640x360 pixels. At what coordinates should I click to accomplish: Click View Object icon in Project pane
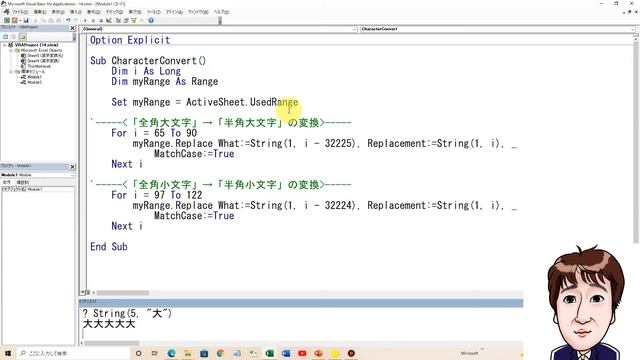[x=13, y=37]
